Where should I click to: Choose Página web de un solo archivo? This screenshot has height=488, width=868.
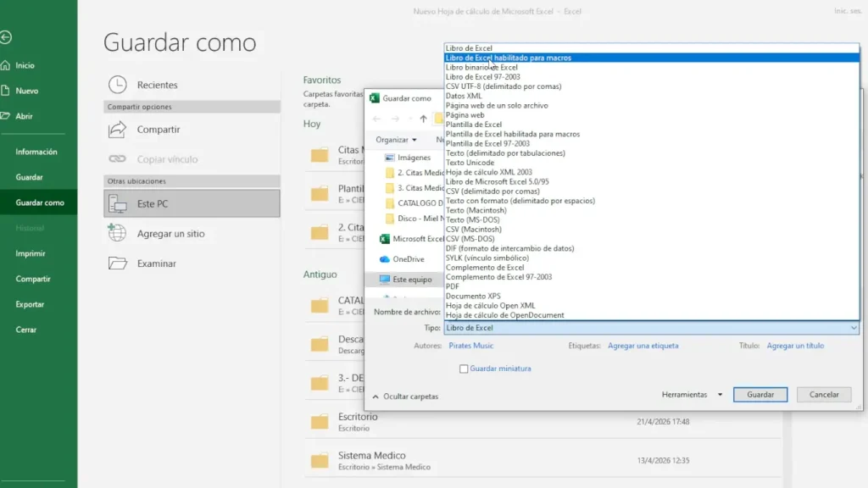pos(652,105)
